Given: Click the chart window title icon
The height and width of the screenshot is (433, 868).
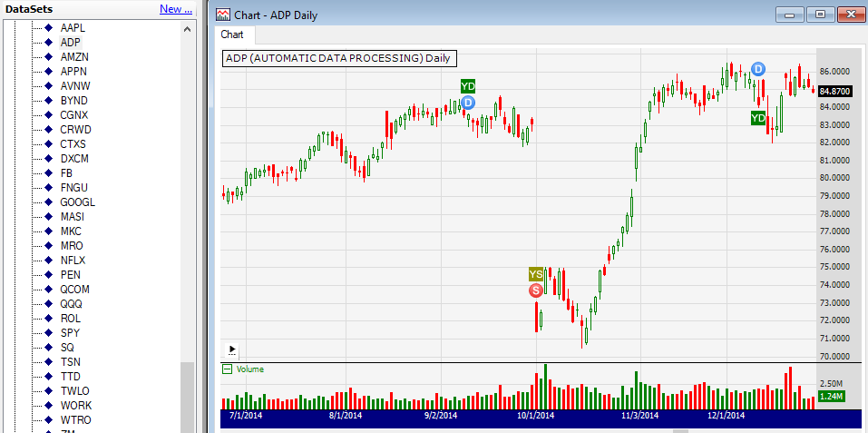Looking at the screenshot, I should tap(223, 15).
